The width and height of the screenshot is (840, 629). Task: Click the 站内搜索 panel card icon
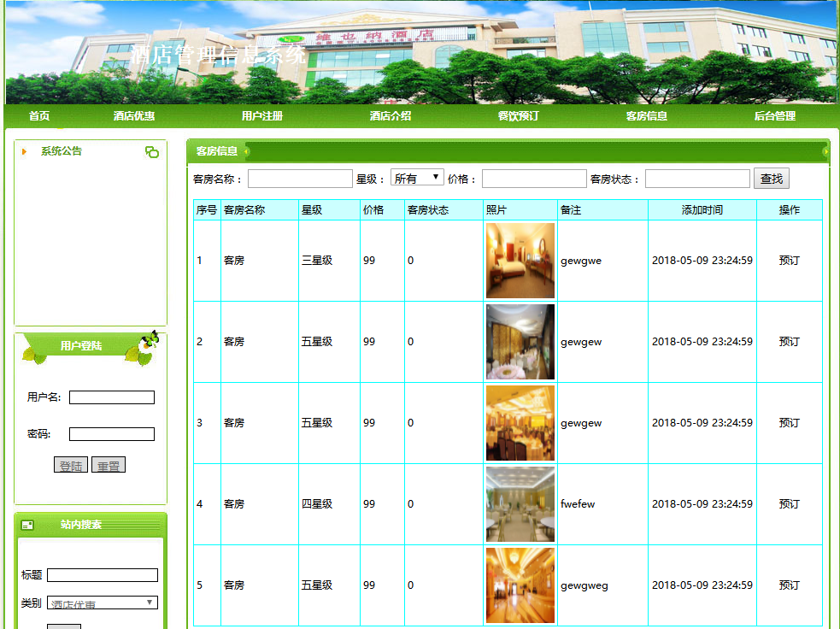pos(27,525)
